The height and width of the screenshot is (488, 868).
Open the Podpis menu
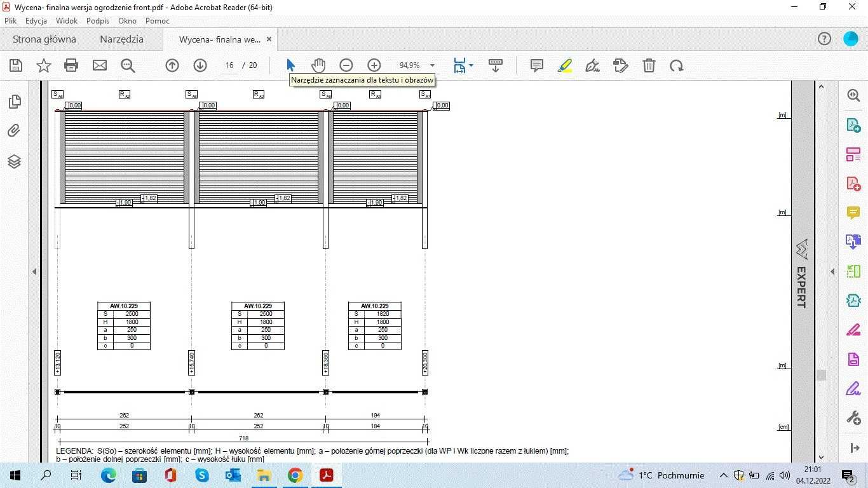pos(98,21)
